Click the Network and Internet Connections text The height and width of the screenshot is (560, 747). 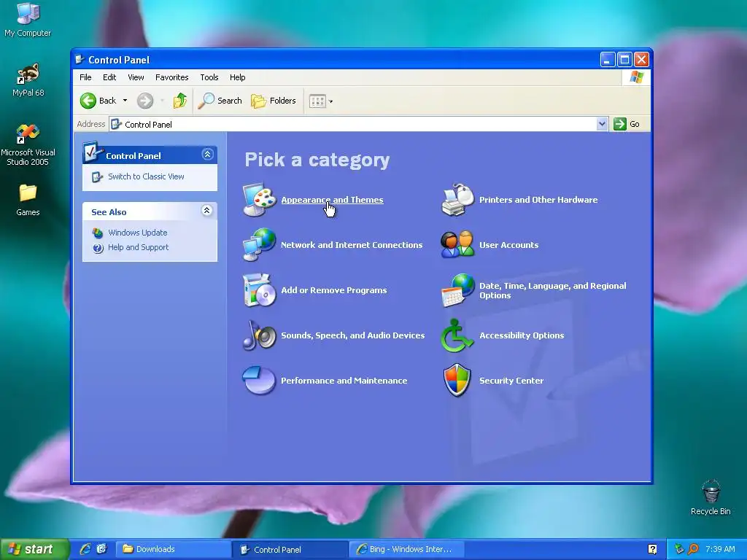pyautogui.click(x=352, y=245)
